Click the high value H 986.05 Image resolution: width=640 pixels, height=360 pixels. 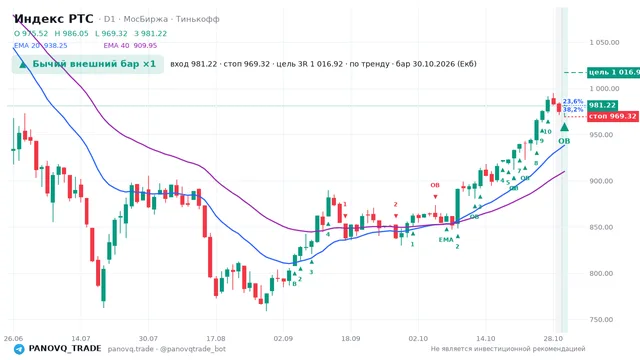71,33
